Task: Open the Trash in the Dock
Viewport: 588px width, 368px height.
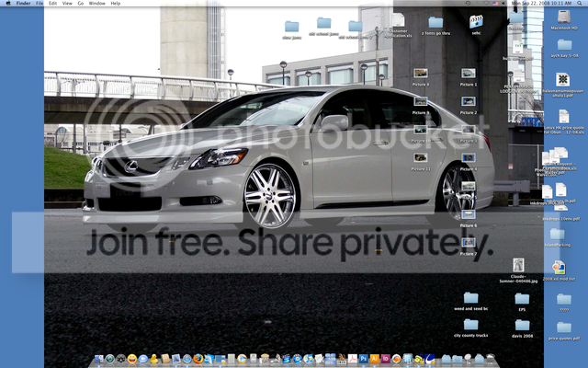Action: [490, 359]
